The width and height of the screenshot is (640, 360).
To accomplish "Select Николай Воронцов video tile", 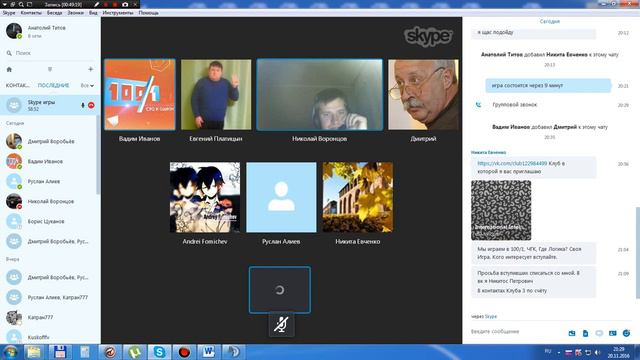I will 320,95.
